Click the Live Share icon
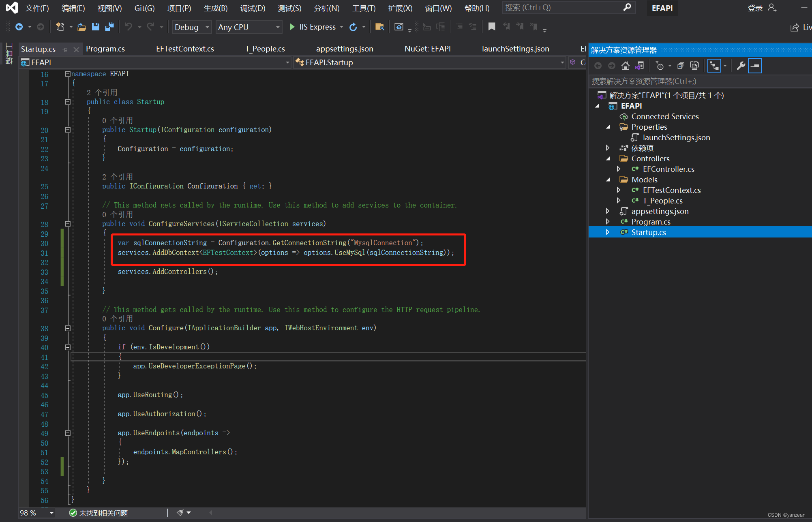Screen dimensions: 812x522 [x=795, y=27]
